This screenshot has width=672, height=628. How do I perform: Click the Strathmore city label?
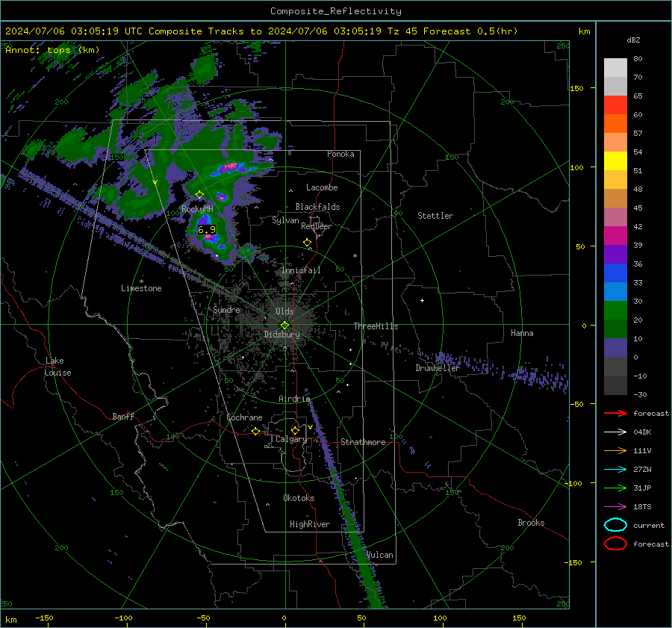363,442
